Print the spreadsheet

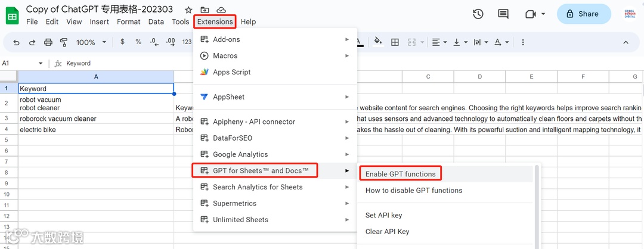click(48, 42)
